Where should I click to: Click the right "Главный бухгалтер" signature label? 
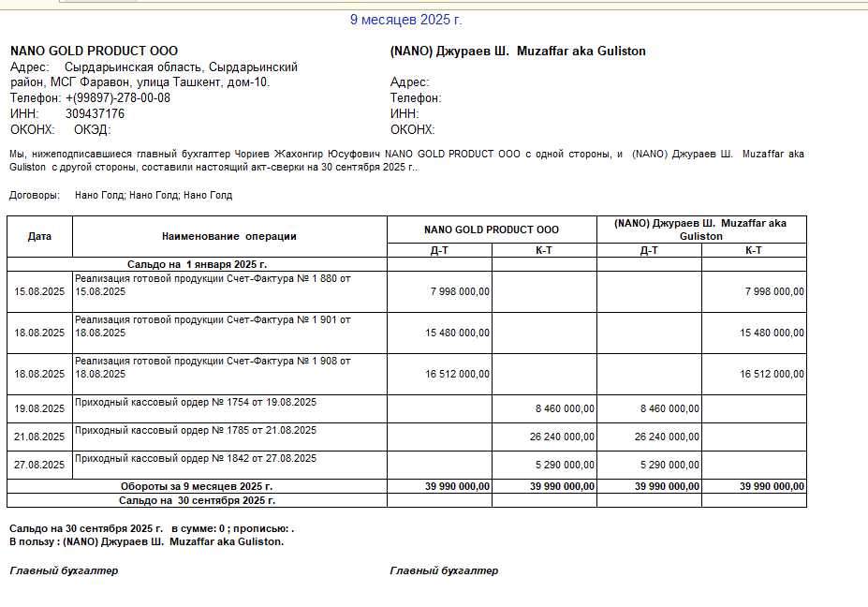point(444,571)
